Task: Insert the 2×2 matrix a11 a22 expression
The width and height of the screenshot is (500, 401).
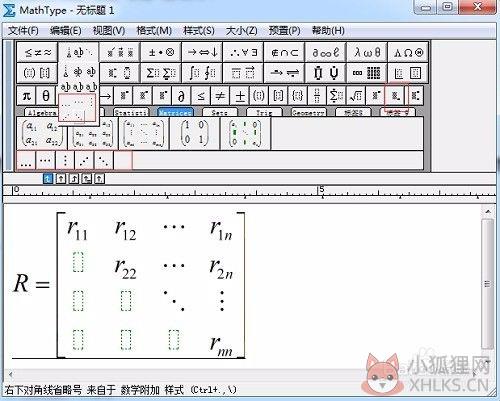Action: click(x=42, y=133)
